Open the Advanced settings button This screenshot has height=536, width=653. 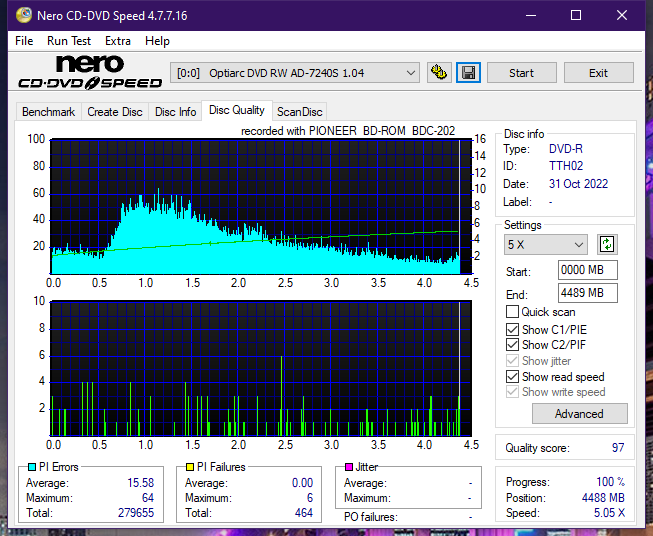579,414
